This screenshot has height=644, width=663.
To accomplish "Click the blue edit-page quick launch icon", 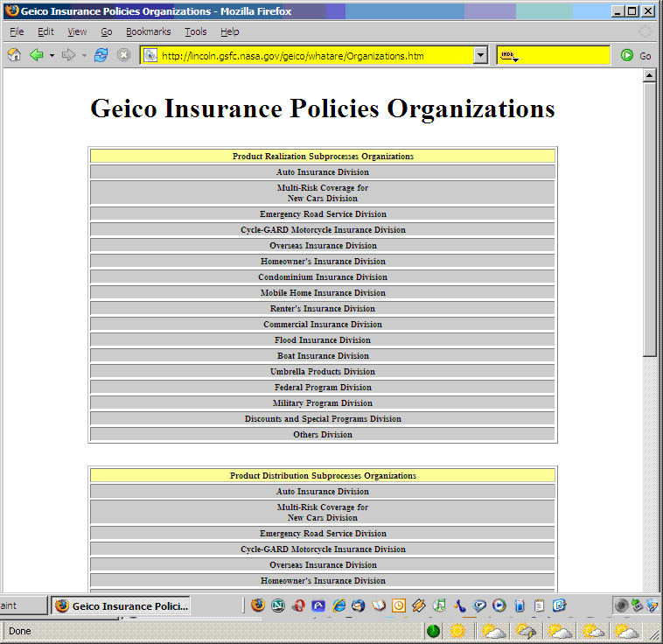I will point(559,605).
